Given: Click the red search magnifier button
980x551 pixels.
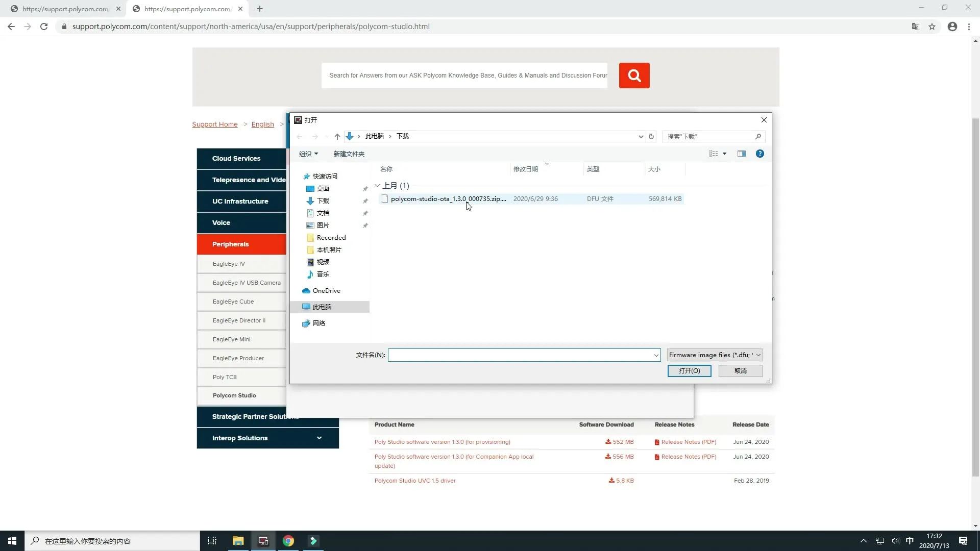Looking at the screenshot, I should (x=634, y=76).
